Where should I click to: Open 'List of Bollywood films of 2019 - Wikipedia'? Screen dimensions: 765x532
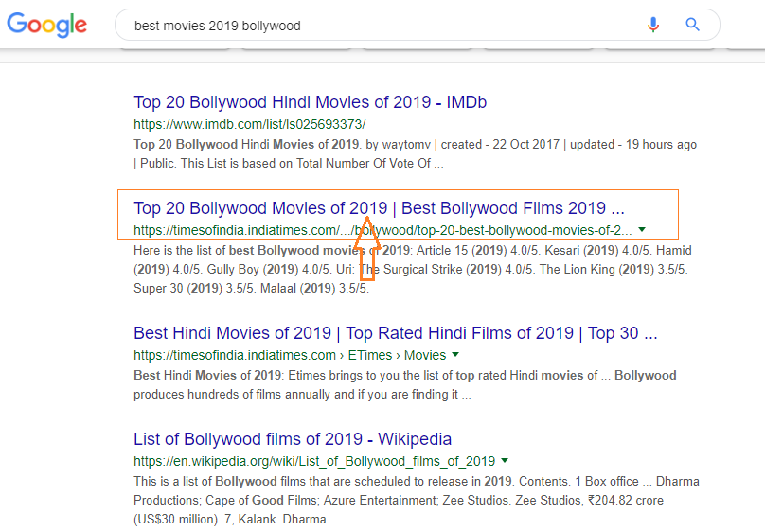(293, 439)
